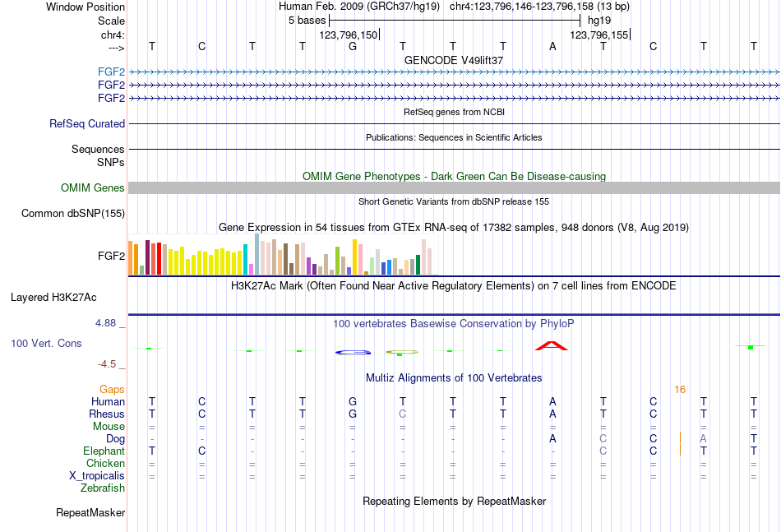Select the Chicken species label
Screen dimensions: 781x532
(105, 463)
